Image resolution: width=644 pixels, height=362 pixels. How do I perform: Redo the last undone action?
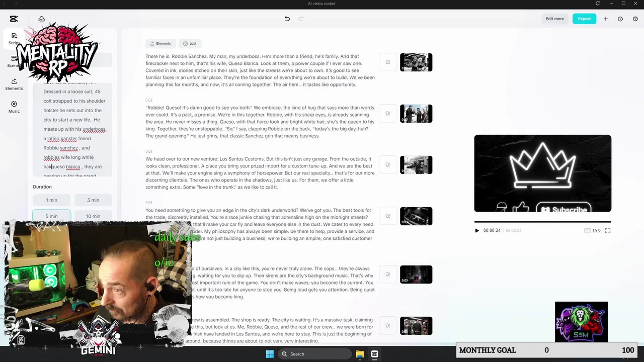301,19
